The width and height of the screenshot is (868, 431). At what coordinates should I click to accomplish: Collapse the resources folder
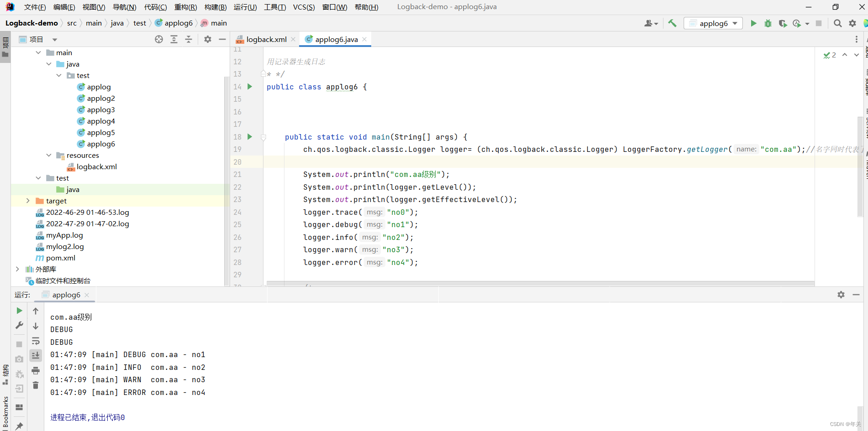click(x=49, y=155)
